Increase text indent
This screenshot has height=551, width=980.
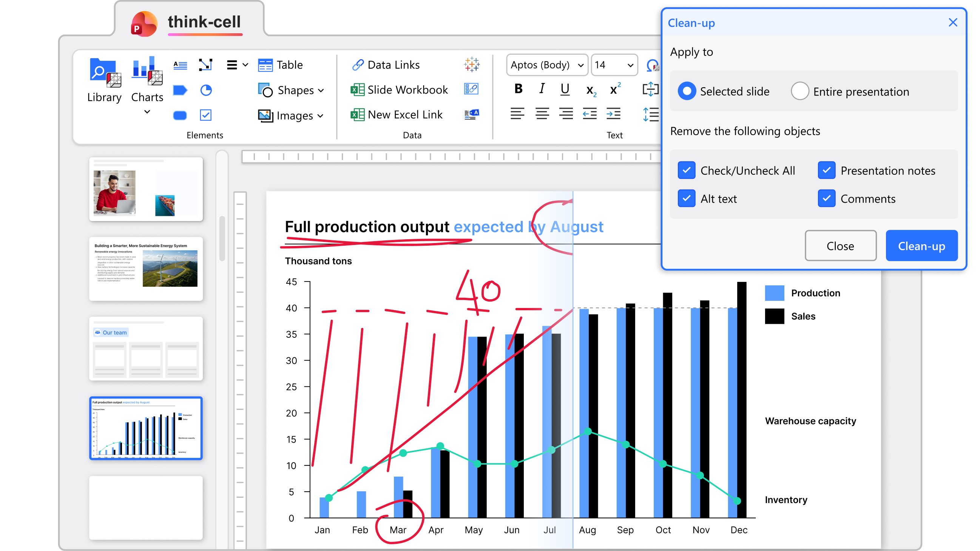613,114
